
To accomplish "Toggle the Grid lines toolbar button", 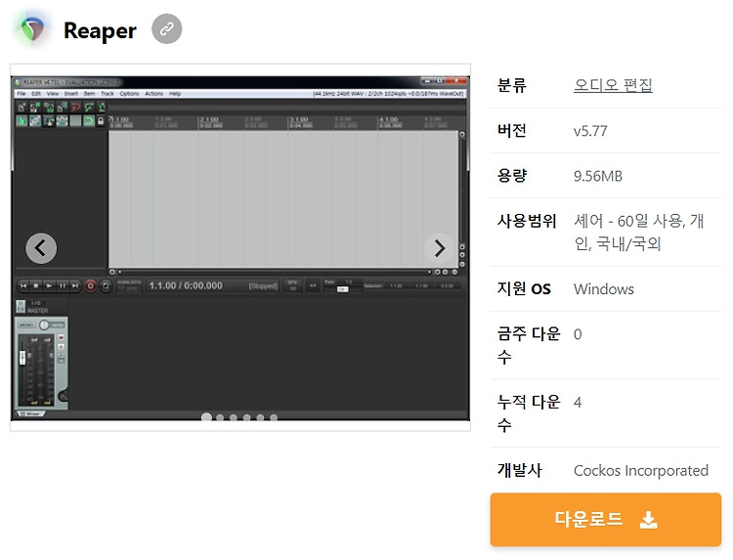I will 75,120.
